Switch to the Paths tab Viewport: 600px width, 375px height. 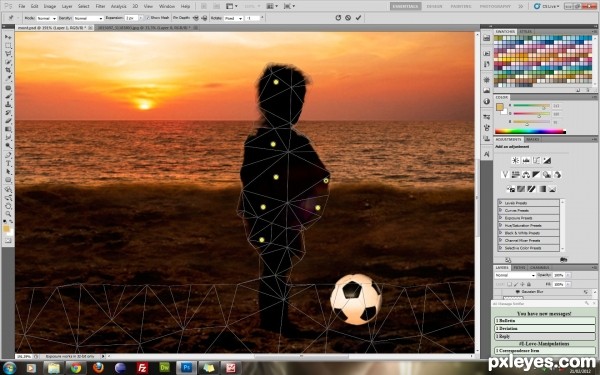519,267
